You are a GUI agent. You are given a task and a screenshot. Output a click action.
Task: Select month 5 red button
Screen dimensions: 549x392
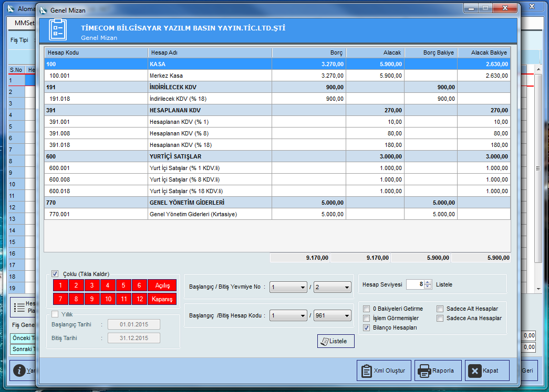click(123, 285)
